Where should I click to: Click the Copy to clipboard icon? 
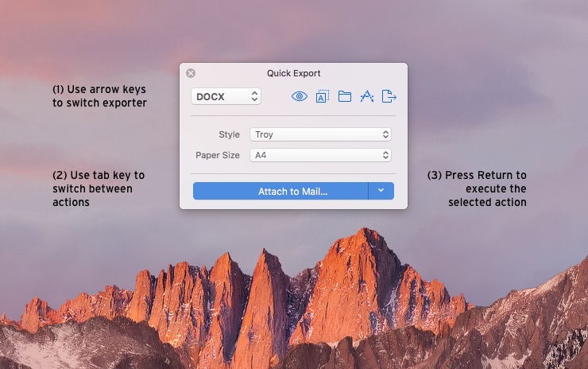click(x=322, y=96)
